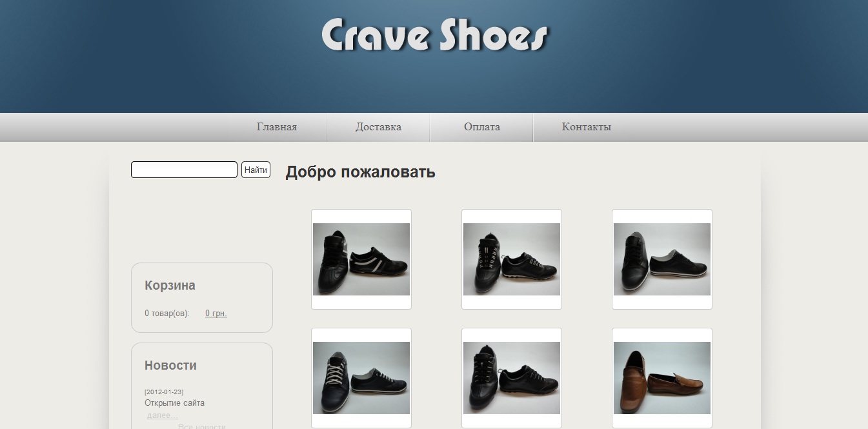Open the top-right black sneakers with white sole

click(x=661, y=258)
